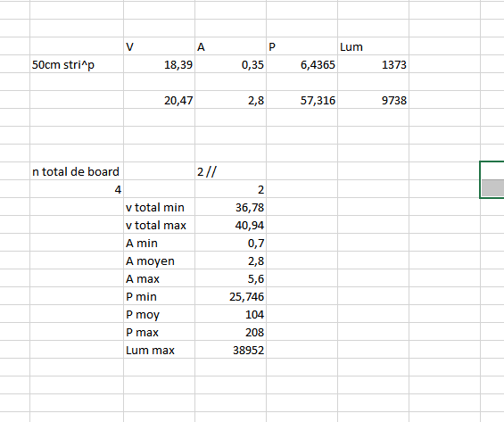Click the cell with value 1373
The image size is (504, 422).
pos(373,64)
